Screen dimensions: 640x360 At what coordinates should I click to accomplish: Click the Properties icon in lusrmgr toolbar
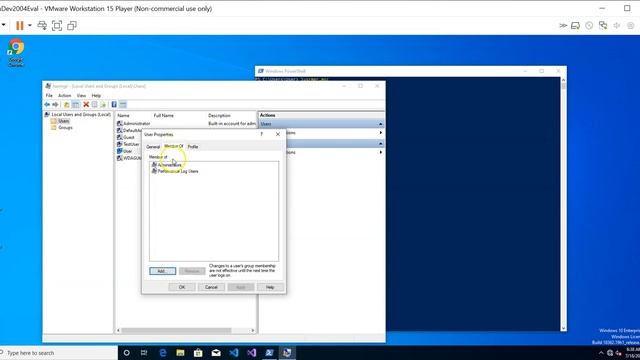(94, 104)
